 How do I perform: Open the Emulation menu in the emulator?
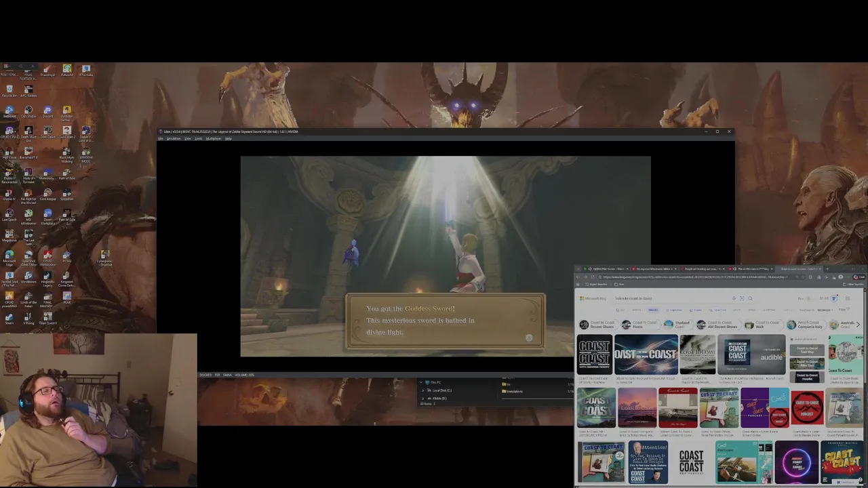pyautogui.click(x=174, y=138)
